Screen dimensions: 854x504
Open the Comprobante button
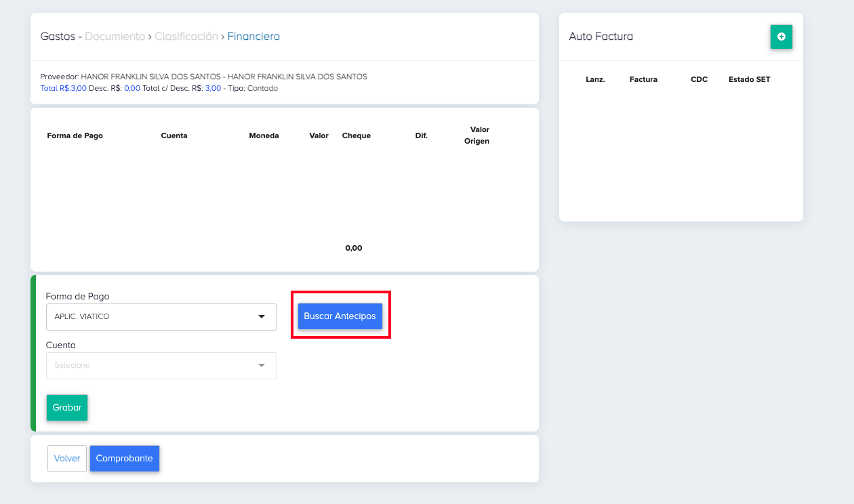124,459
